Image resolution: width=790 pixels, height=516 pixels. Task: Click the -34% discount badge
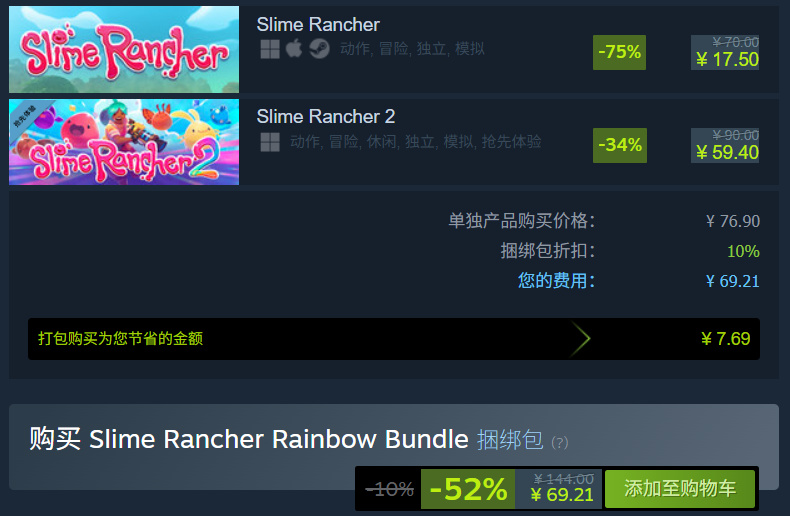pos(620,145)
